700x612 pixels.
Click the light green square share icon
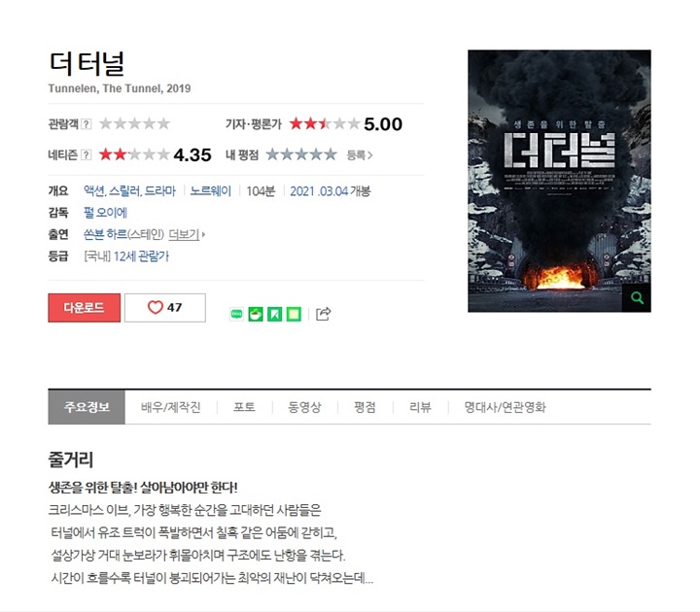click(x=294, y=314)
